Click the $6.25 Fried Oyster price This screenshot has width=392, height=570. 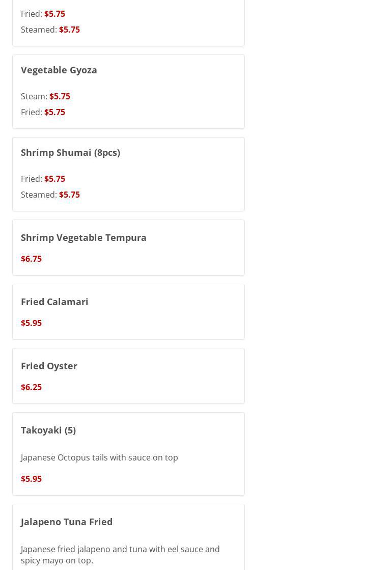coord(31,387)
